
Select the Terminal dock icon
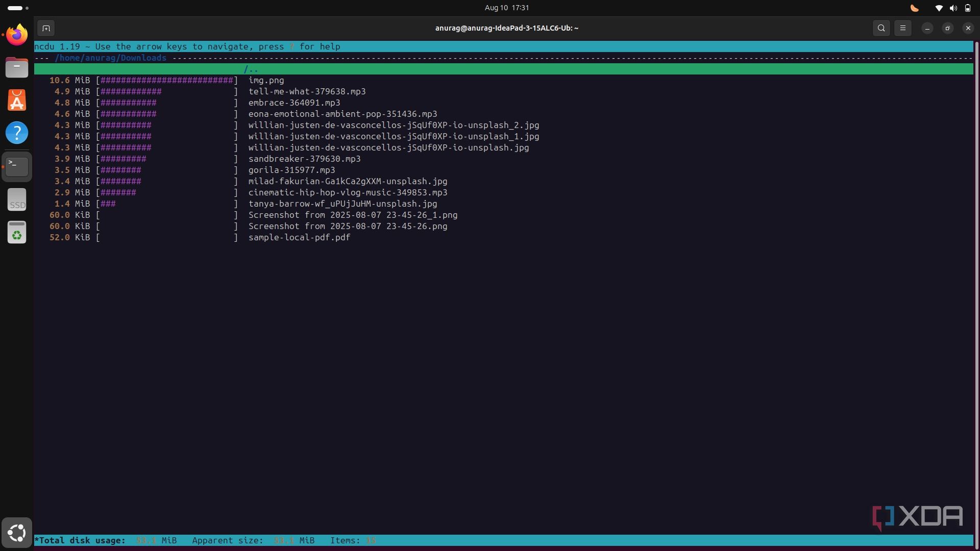pyautogui.click(x=17, y=166)
